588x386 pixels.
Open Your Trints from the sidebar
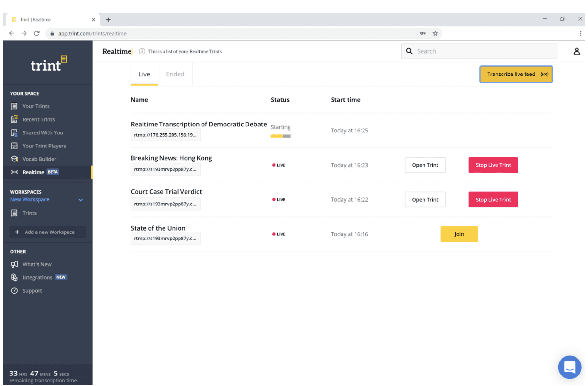click(36, 106)
